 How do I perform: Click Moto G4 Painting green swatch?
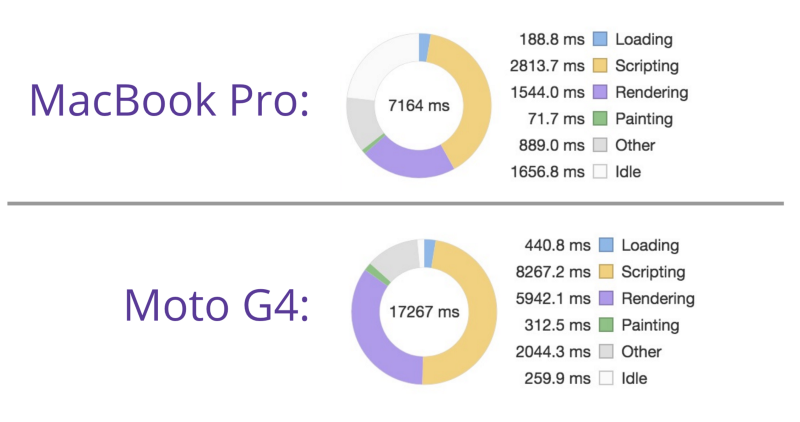coord(606,325)
